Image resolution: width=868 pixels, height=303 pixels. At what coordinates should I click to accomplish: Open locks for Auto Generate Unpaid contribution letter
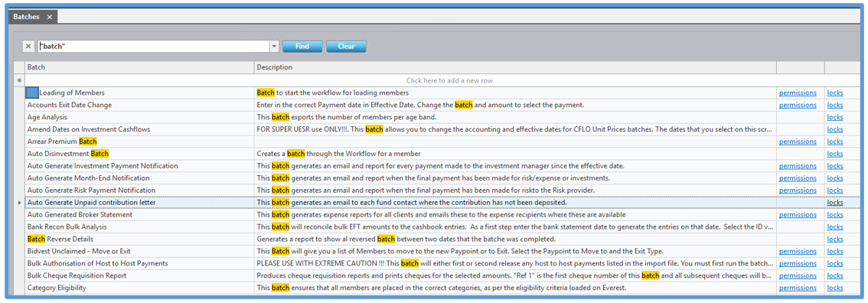click(x=835, y=202)
